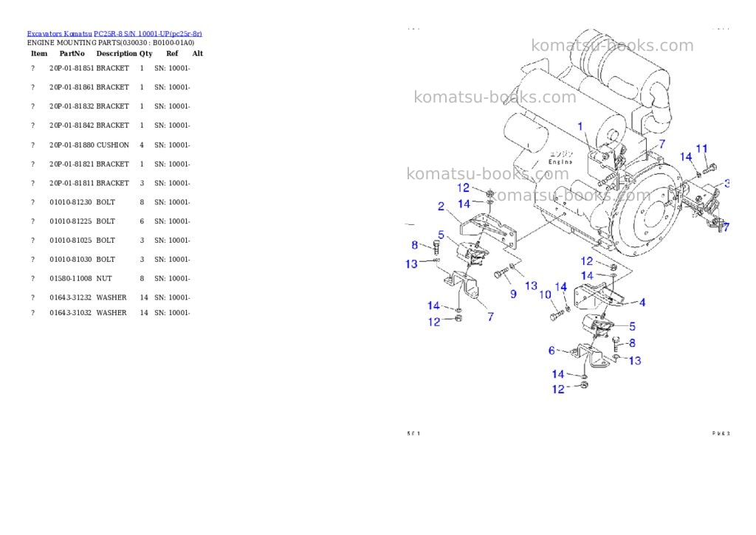Screen dimensions: 756x535
Task: Select part number 01010-81030
Action: (x=71, y=259)
